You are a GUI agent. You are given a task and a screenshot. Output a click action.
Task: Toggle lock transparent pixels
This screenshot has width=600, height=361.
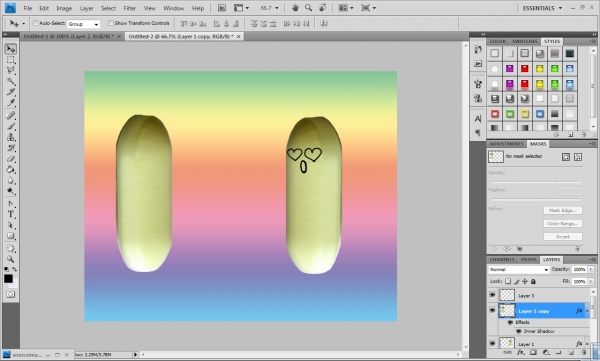508,281
